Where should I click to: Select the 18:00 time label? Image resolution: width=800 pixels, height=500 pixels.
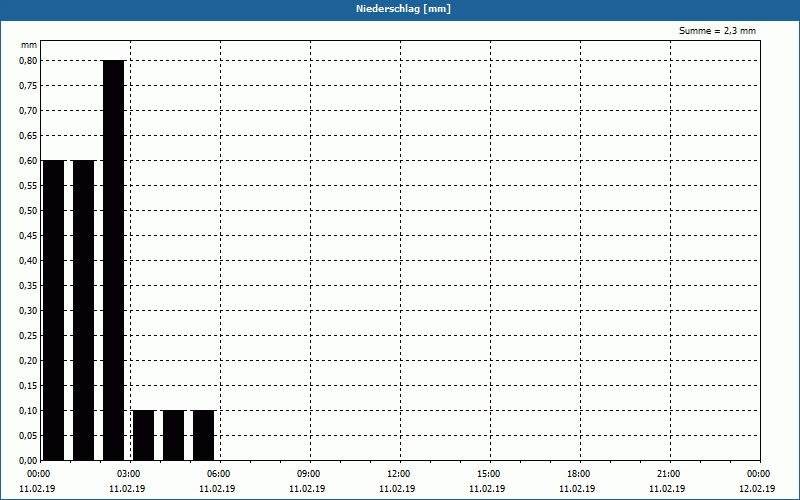(x=578, y=474)
